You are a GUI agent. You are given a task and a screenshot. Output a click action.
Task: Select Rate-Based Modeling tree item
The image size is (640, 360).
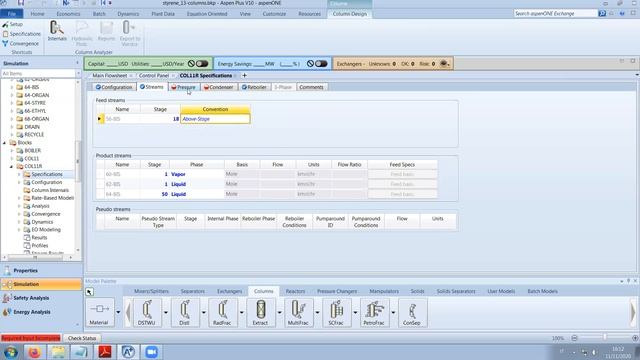[52, 198]
